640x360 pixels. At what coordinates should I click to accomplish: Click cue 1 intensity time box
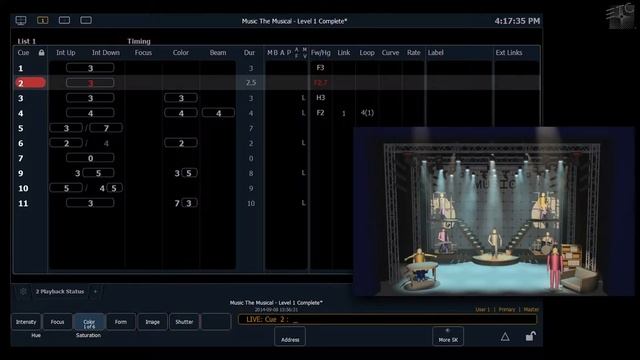(90, 68)
